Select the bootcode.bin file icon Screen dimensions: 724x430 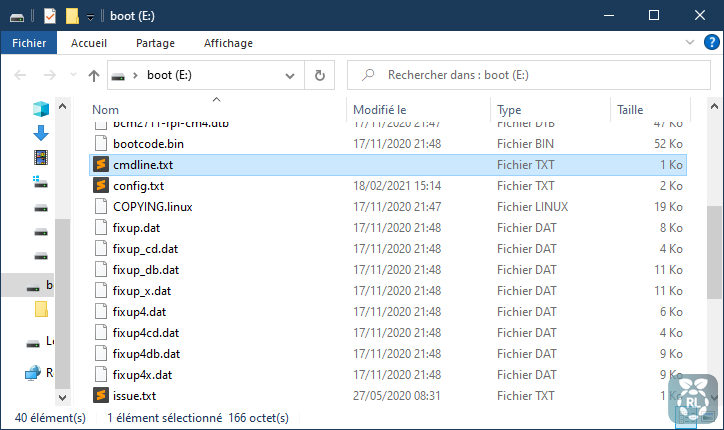[101, 144]
